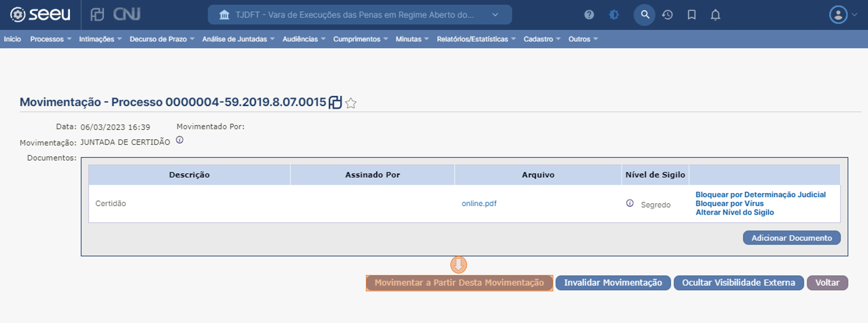Click the date 06/03/2023 16:39
The width and height of the screenshot is (868, 323).
(115, 127)
